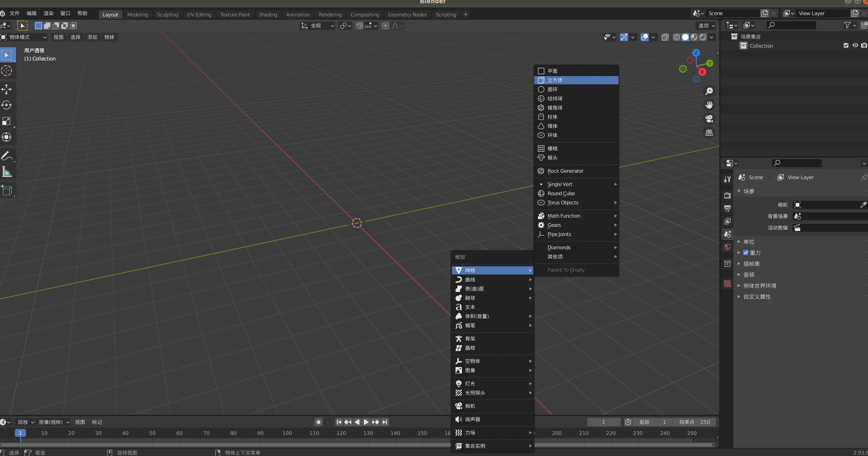Viewport: 868px width, 456px height.
Task: Choose 经纬球 UV sphere from submenu
Action: pyautogui.click(x=576, y=99)
